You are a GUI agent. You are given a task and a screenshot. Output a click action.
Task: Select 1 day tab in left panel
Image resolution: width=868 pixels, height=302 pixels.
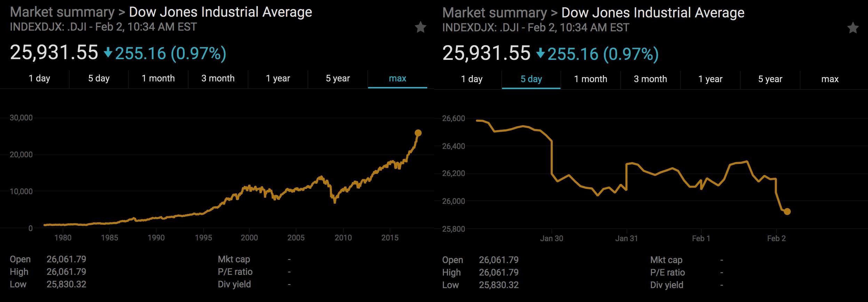pos(39,78)
